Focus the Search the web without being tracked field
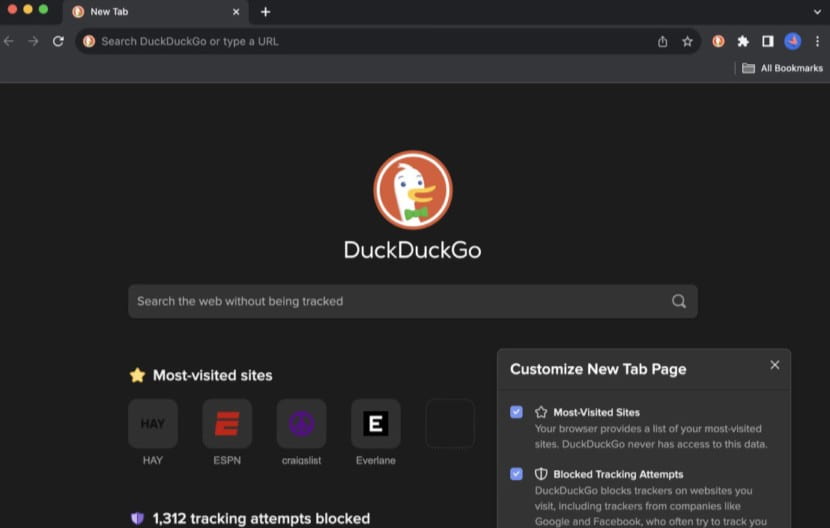The width and height of the screenshot is (830, 528). pos(413,301)
